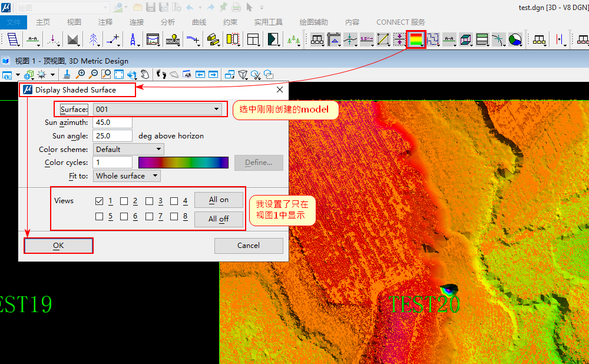589x364 pixels.
Task: Click the View Previous arrow icon
Action: pos(200,75)
